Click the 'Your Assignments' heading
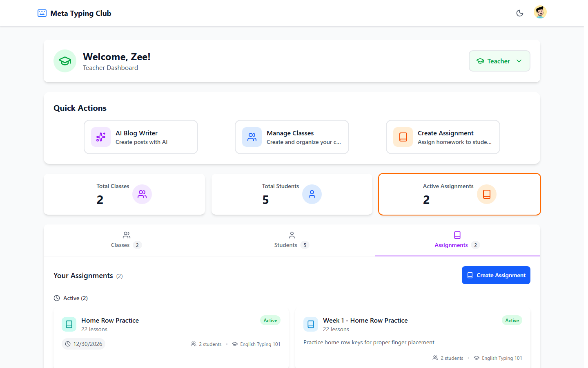Viewport: 588px width, 368px height. tap(83, 276)
